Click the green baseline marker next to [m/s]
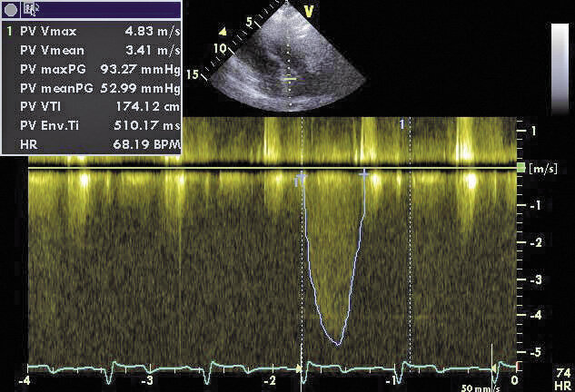This screenshot has width=575, height=392. pos(521,168)
